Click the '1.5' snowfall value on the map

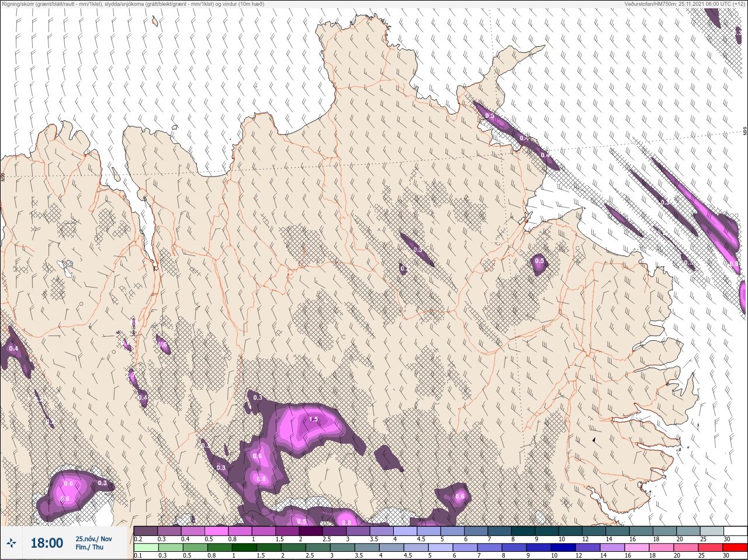click(x=313, y=419)
